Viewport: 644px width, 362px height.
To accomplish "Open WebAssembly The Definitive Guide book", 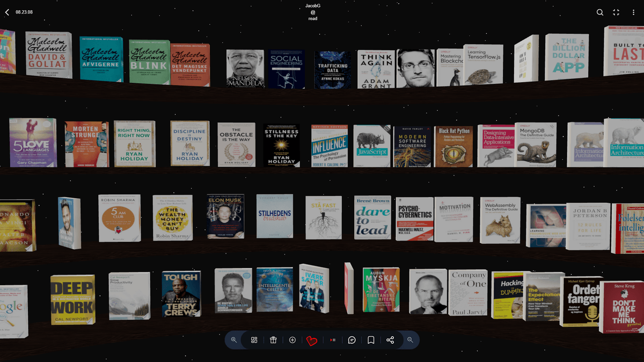I will pyautogui.click(x=500, y=220).
